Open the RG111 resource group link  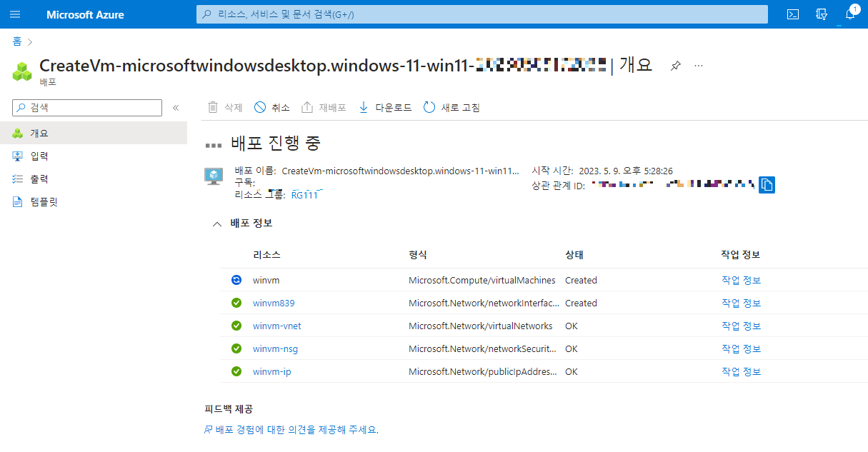point(304,194)
